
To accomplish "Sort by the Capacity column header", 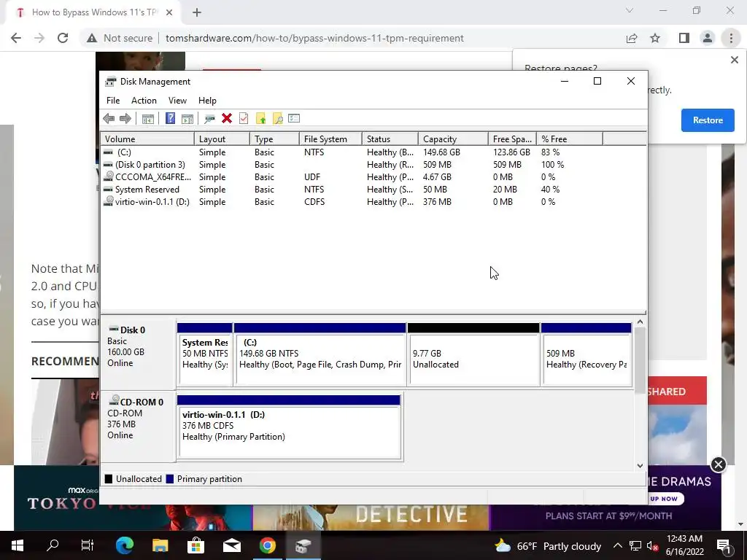I will pos(454,139).
